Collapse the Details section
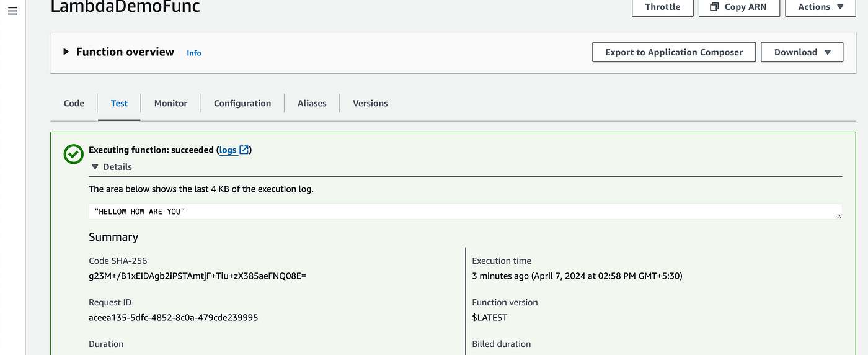Image resolution: width=868 pixels, height=355 pixels. 95,167
